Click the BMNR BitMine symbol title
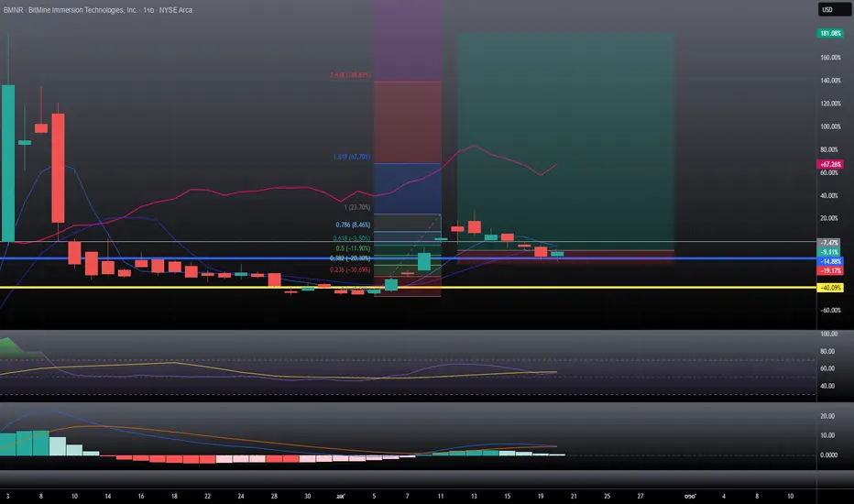This screenshot has width=854, height=504. coord(97,10)
